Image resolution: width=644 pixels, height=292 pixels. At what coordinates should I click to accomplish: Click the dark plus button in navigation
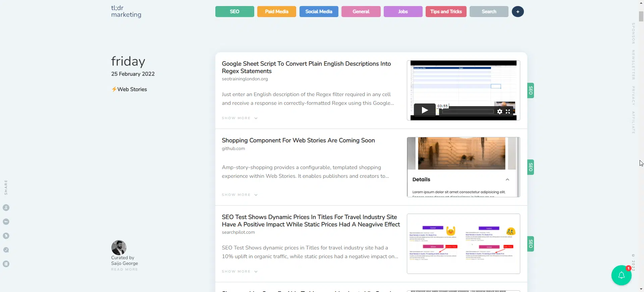click(x=518, y=12)
